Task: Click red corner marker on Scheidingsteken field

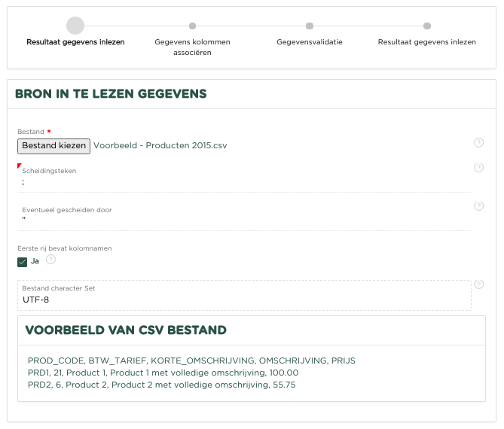Action: tap(20, 166)
